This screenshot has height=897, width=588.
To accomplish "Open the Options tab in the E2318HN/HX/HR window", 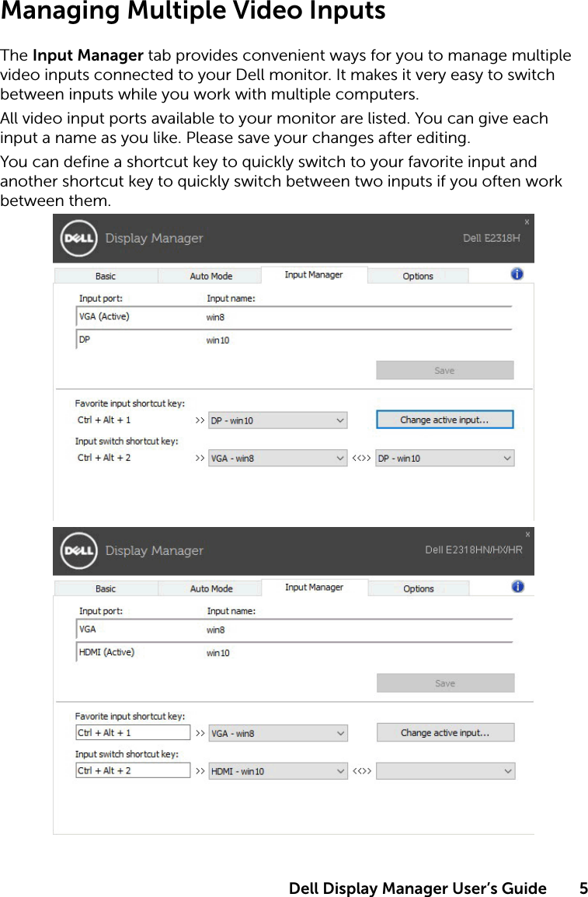I will point(418,588).
